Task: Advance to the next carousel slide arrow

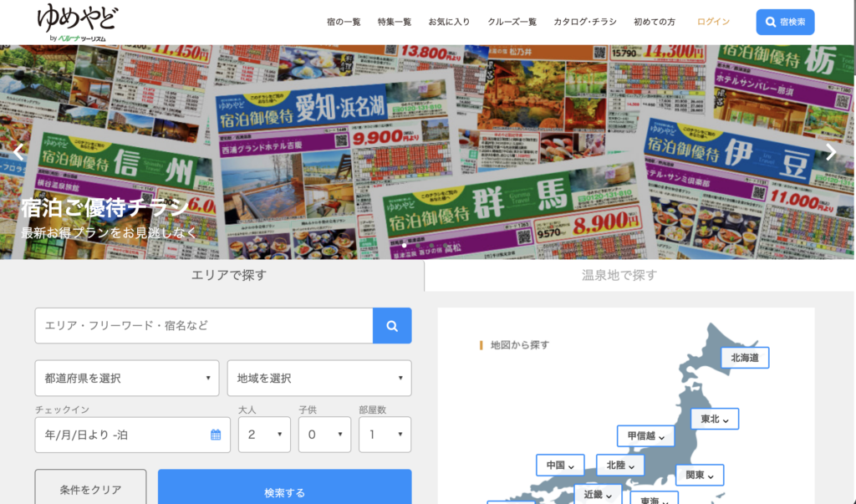Action: tap(830, 152)
